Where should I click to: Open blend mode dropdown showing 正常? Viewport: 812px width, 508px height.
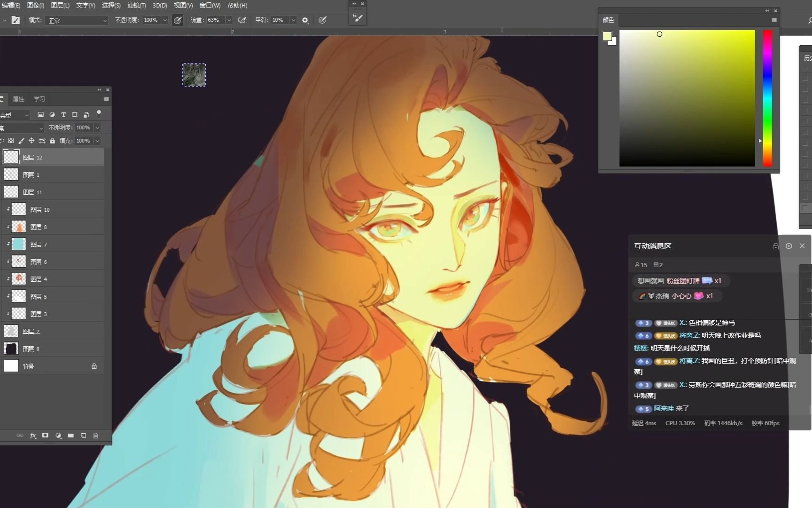click(x=77, y=20)
